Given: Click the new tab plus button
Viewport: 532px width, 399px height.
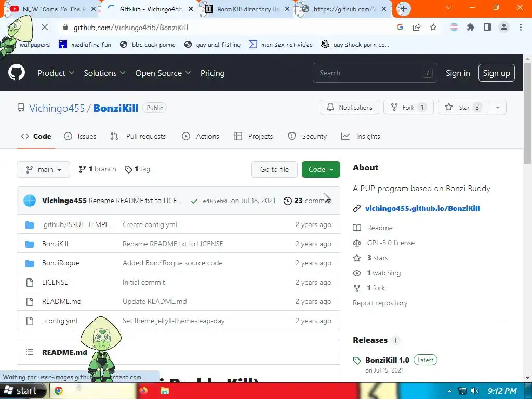Looking at the screenshot, I should click(403, 9).
